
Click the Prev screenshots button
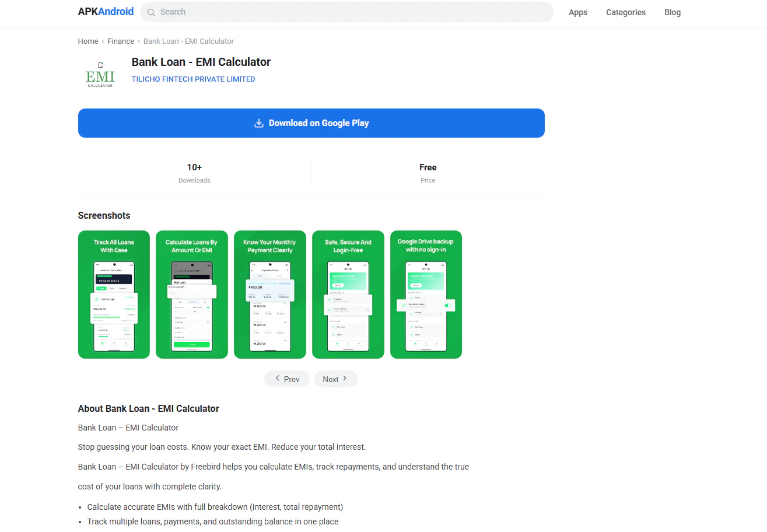286,379
